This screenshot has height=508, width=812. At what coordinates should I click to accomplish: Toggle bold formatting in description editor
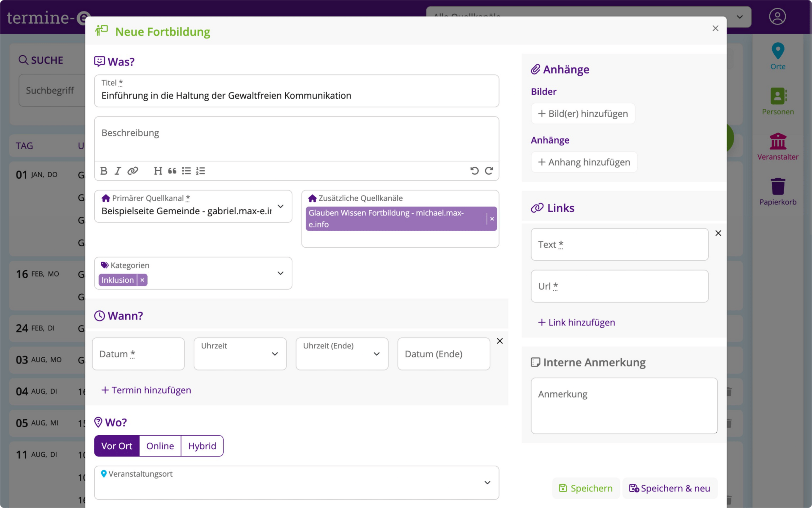pos(104,171)
